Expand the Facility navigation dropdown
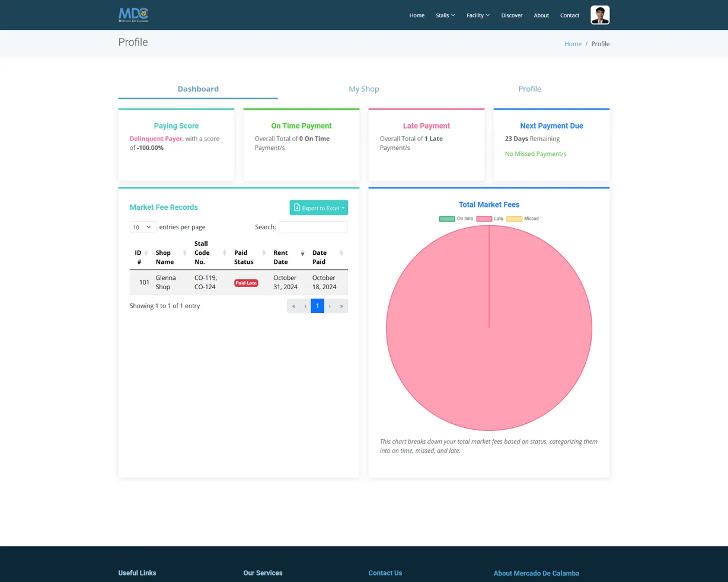Image resolution: width=728 pixels, height=582 pixels. 478,15
